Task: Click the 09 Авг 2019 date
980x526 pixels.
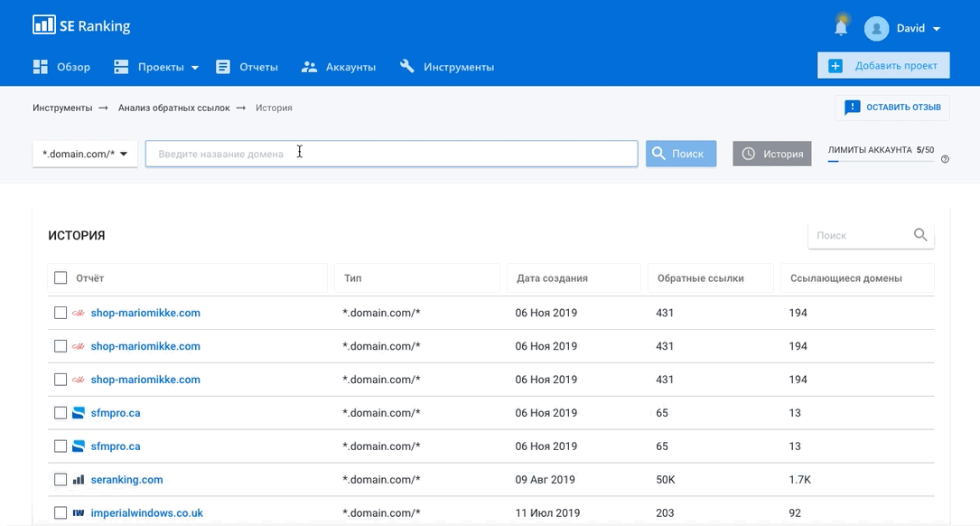Action: [x=545, y=480]
